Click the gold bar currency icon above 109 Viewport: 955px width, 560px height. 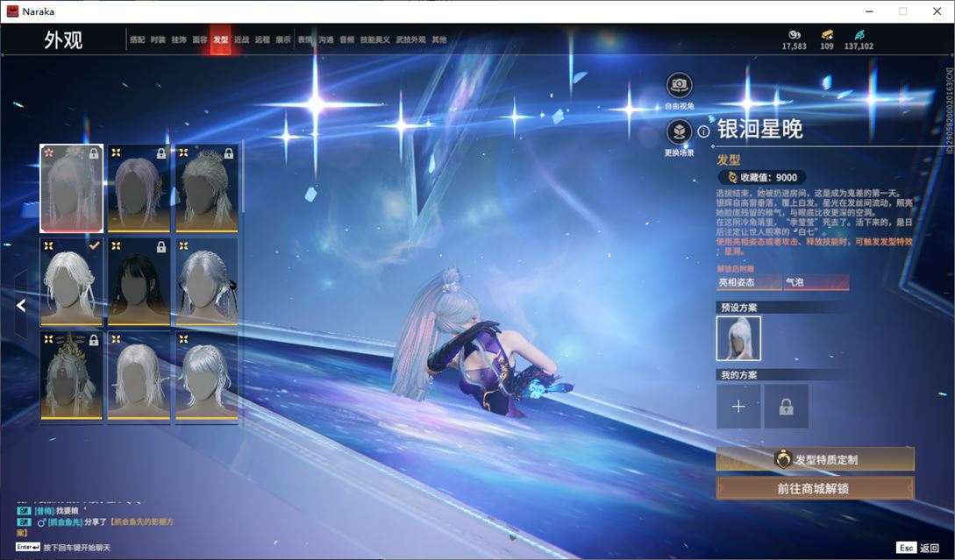click(x=827, y=35)
